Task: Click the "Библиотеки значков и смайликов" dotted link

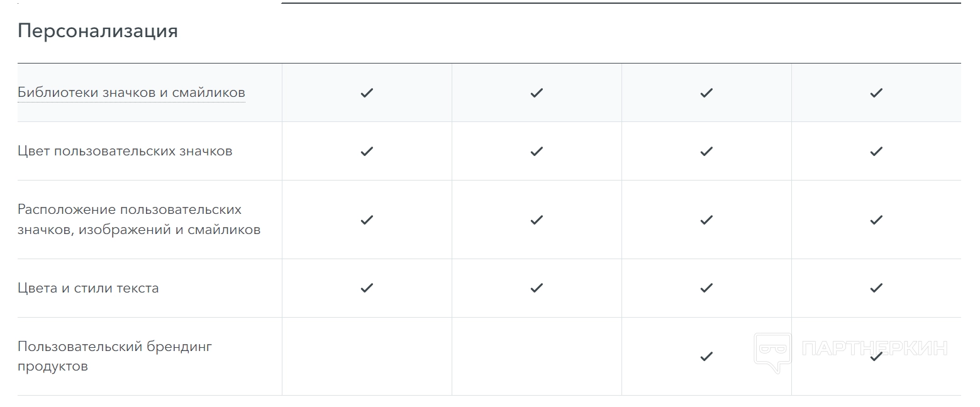Action: tap(131, 93)
